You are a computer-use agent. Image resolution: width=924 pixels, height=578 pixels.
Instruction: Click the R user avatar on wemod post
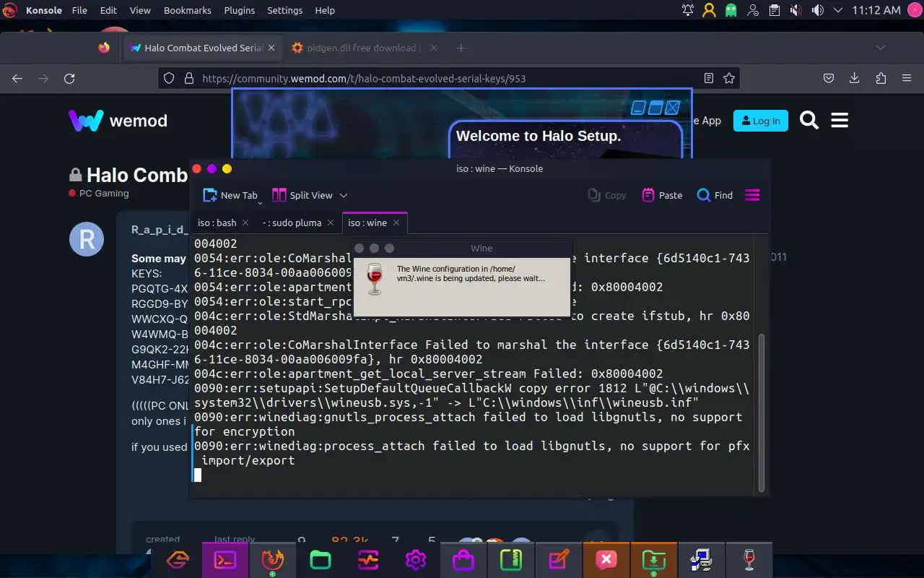[87, 239]
